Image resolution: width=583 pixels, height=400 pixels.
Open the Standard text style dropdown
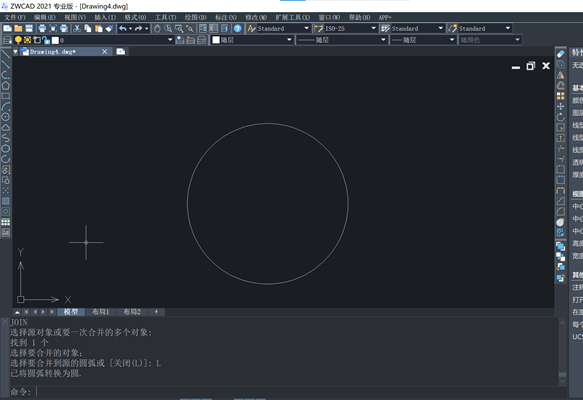(278, 28)
